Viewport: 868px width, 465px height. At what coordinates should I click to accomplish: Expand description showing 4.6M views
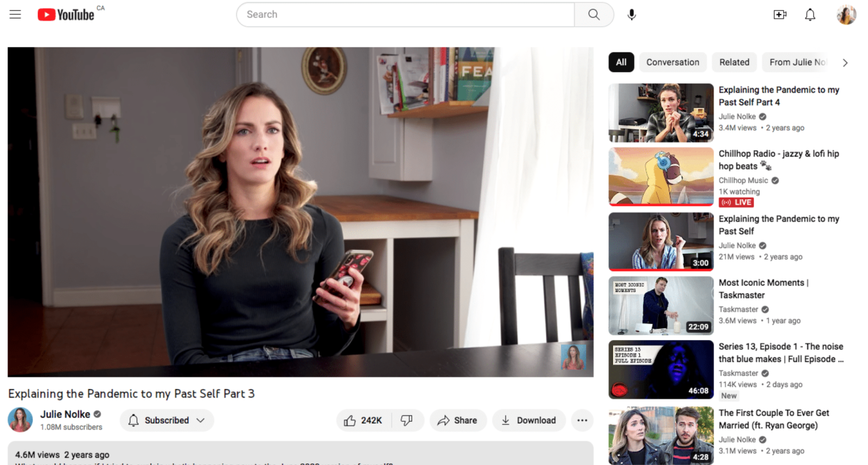301,454
